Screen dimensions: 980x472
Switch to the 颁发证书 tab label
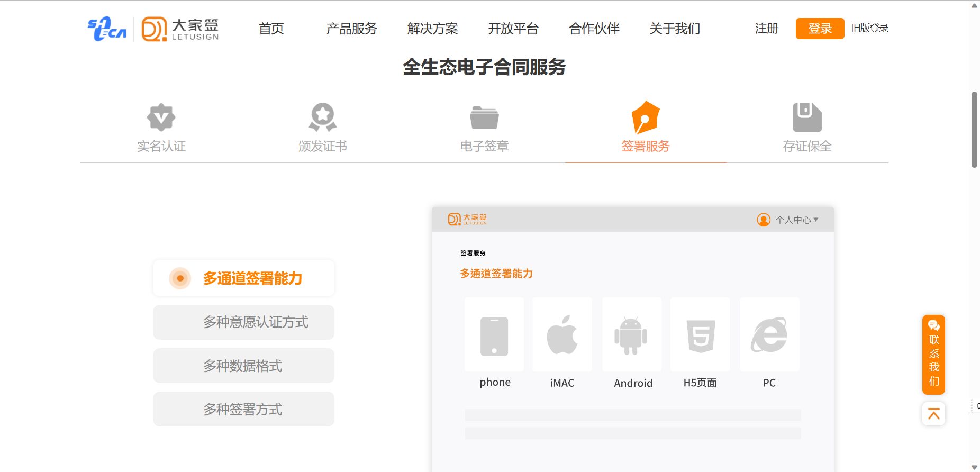tap(323, 146)
